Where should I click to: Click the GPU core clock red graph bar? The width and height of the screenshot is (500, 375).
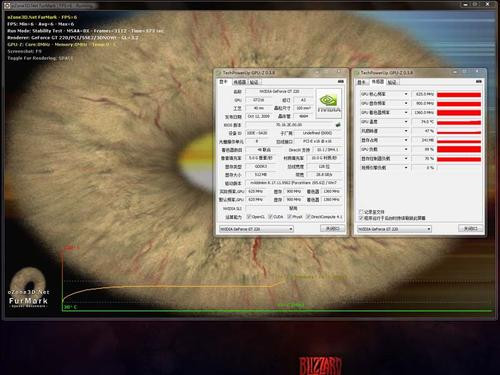[459, 95]
